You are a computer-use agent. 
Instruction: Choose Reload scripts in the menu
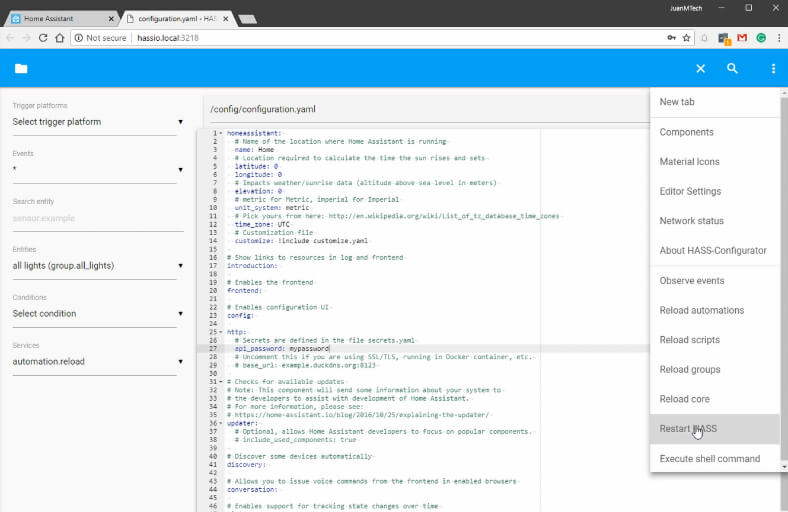point(715,340)
